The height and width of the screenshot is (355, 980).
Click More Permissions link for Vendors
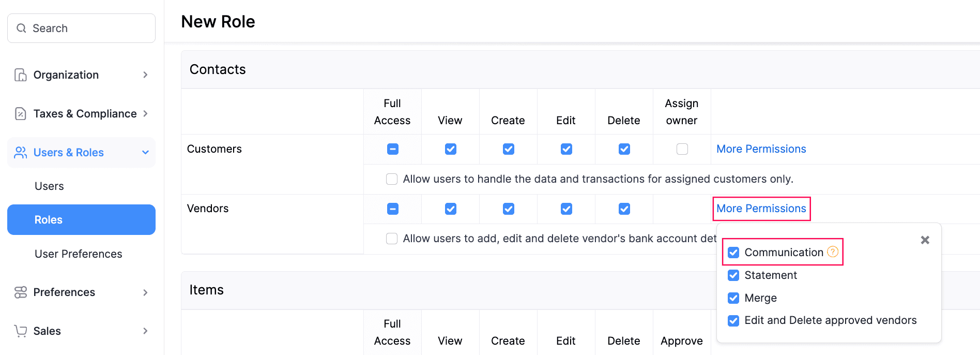click(761, 209)
